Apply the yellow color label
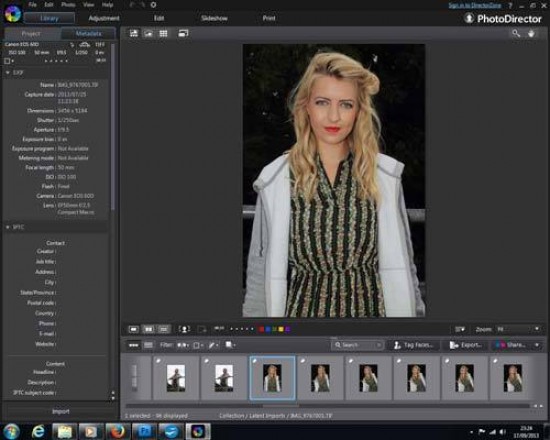 click(281, 329)
